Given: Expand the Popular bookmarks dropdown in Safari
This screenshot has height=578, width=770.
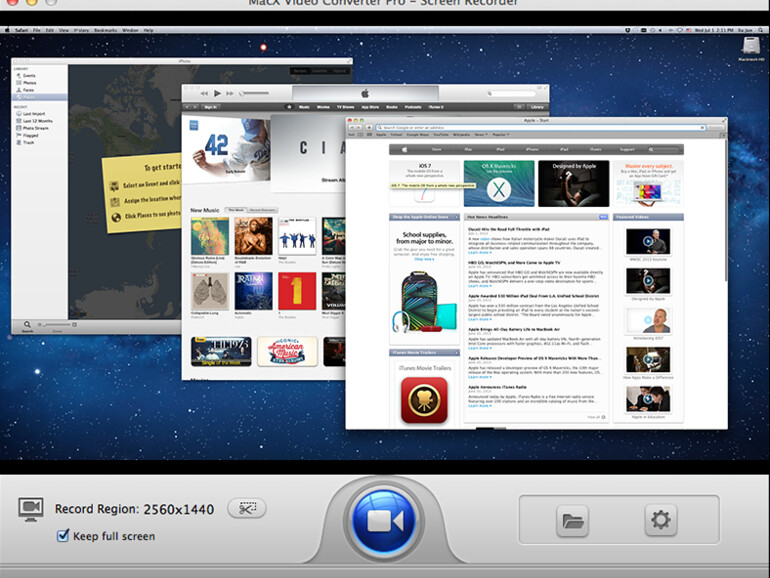Looking at the screenshot, I should tap(502, 134).
